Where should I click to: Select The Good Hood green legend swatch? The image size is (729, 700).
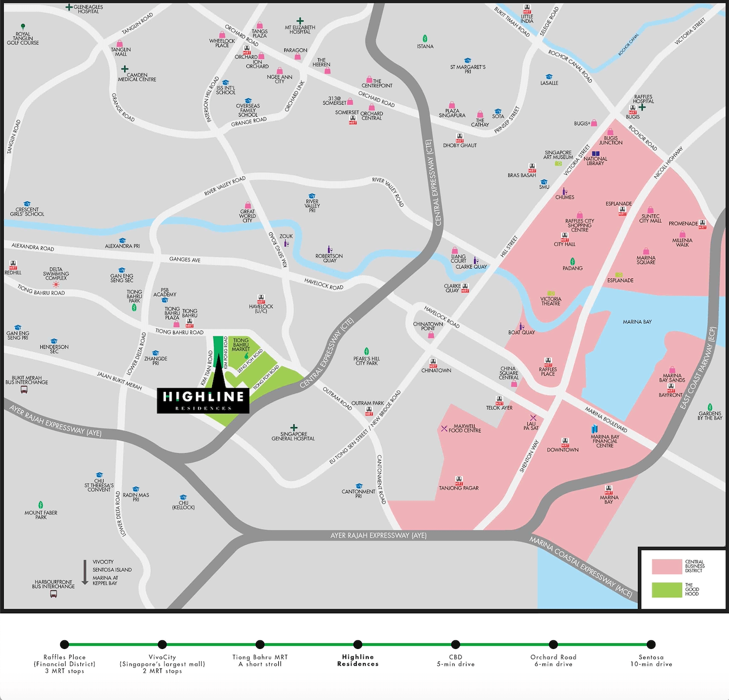point(667,590)
